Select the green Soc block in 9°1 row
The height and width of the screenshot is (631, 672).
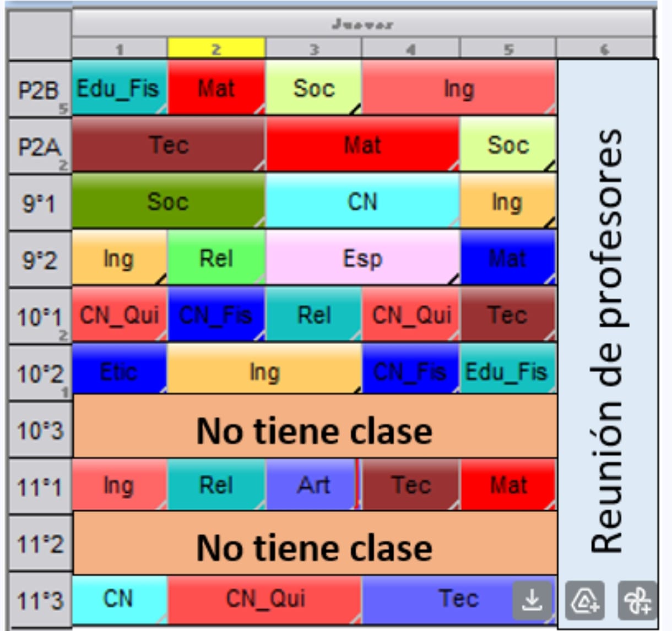[x=169, y=202]
